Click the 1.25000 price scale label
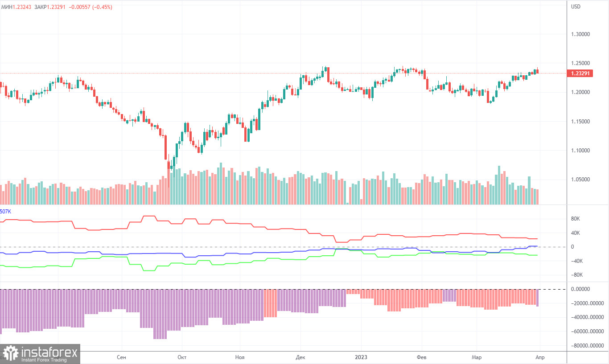Viewport: 609px width, 364px height. [x=580, y=63]
